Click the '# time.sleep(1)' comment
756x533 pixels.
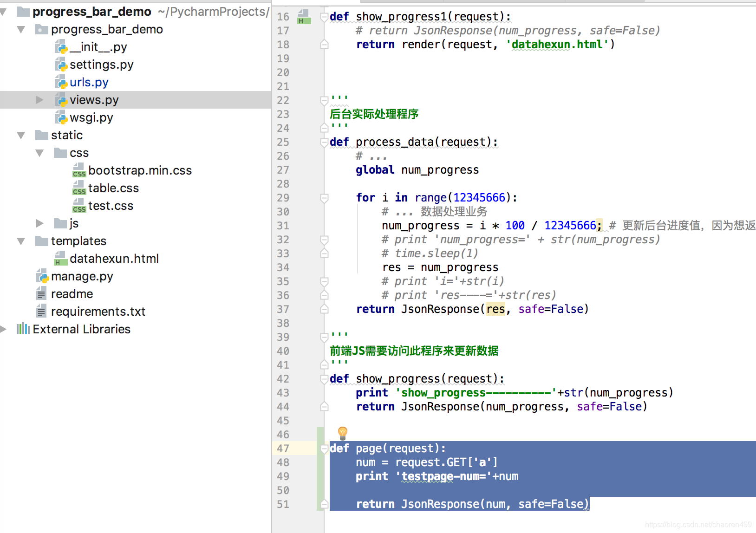point(430,253)
